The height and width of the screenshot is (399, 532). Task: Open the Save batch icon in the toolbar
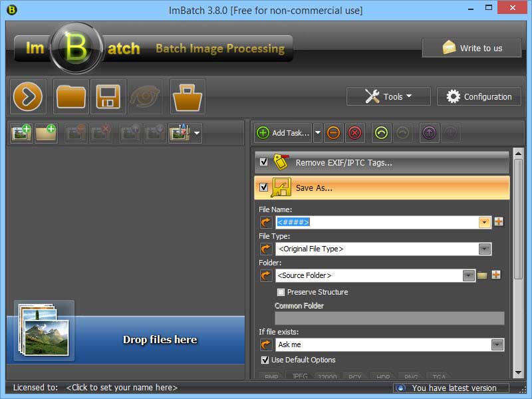(x=108, y=96)
